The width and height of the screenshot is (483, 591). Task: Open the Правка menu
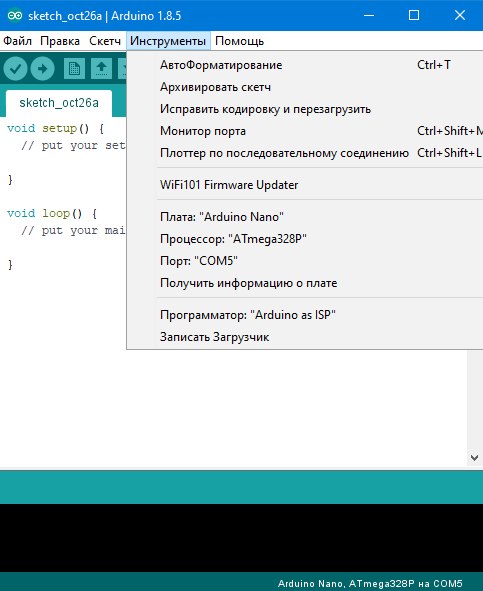click(60, 41)
